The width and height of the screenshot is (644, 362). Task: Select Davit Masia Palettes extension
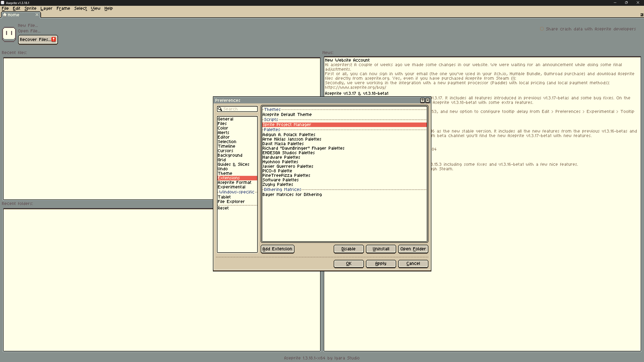pos(344,144)
